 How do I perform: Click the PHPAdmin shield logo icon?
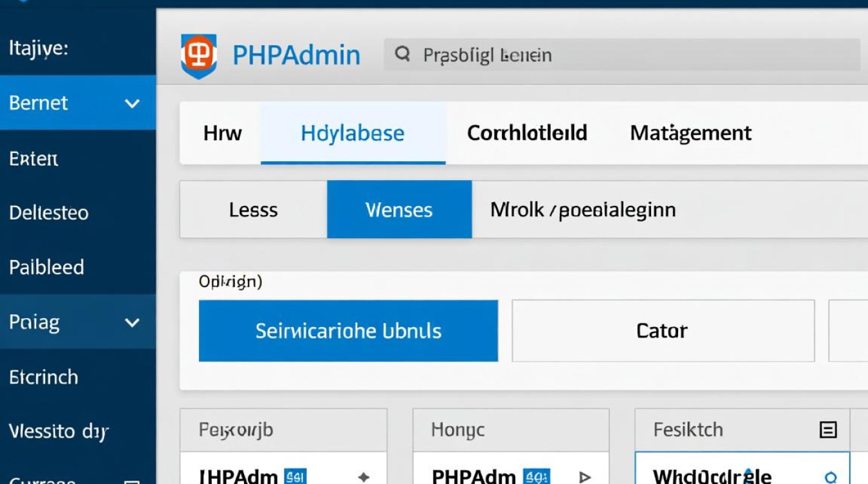pyautogui.click(x=198, y=55)
